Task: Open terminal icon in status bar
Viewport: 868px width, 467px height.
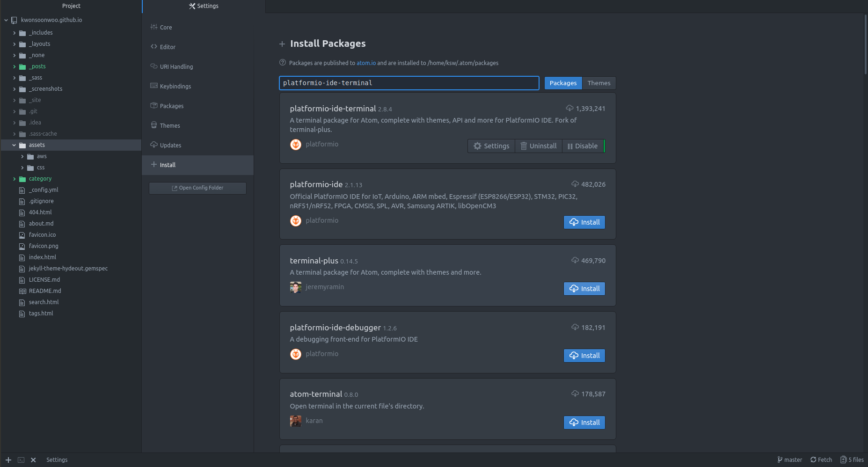Action: point(21,460)
